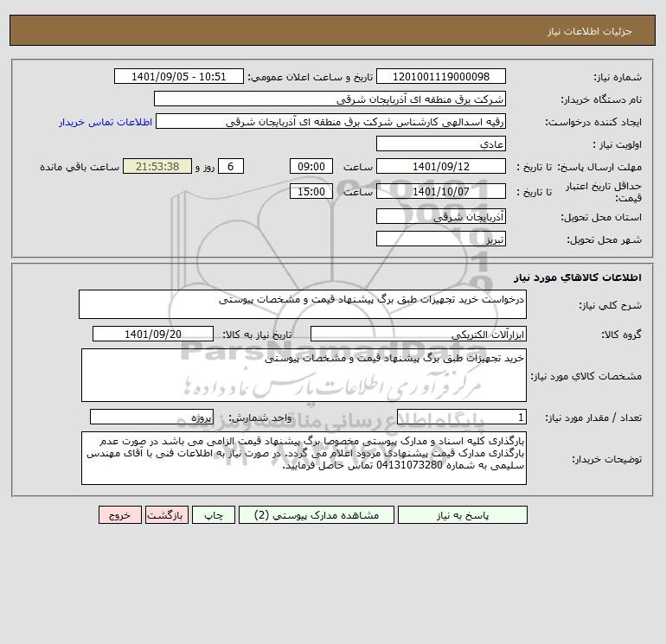666x644 pixels.
Task: Click the 'گروه کالا:' label
Action: coord(621,335)
